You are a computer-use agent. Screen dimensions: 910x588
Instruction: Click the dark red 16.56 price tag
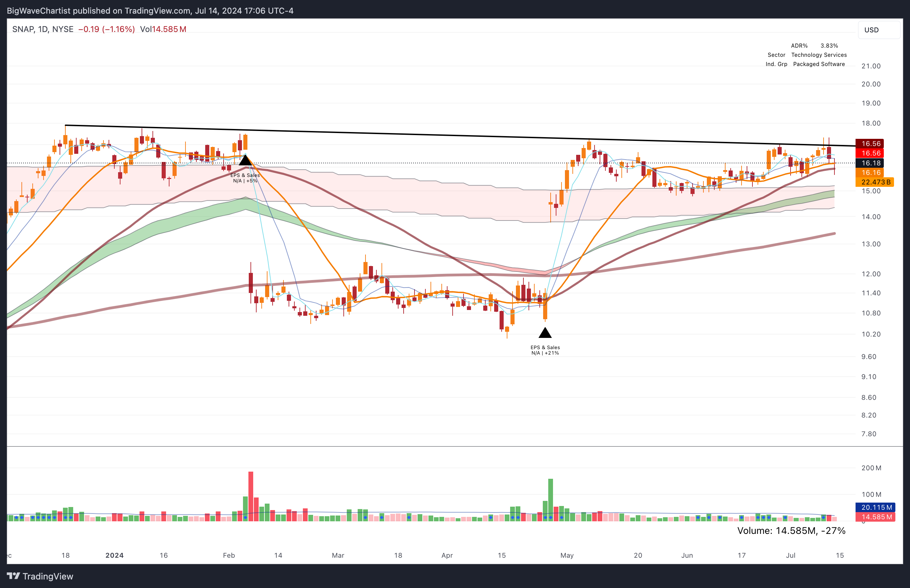(870, 144)
